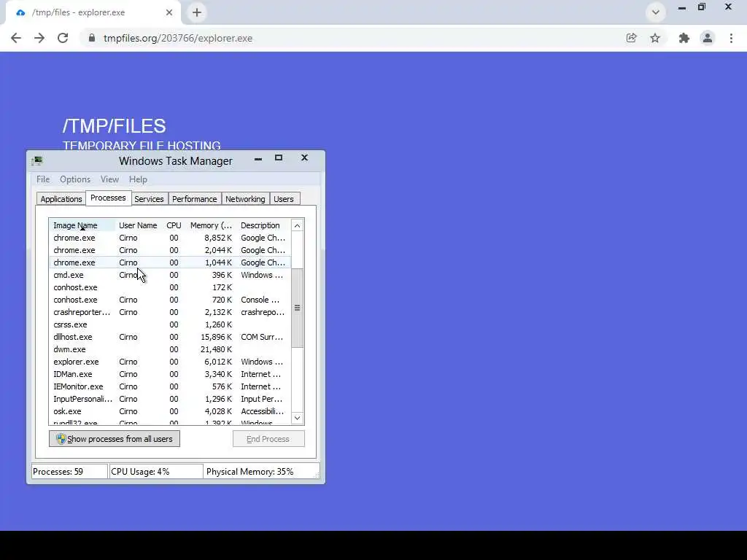The width and height of the screenshot is (747, 560).
Task: Select the cmd.exe process
Action: click(169, 275)
